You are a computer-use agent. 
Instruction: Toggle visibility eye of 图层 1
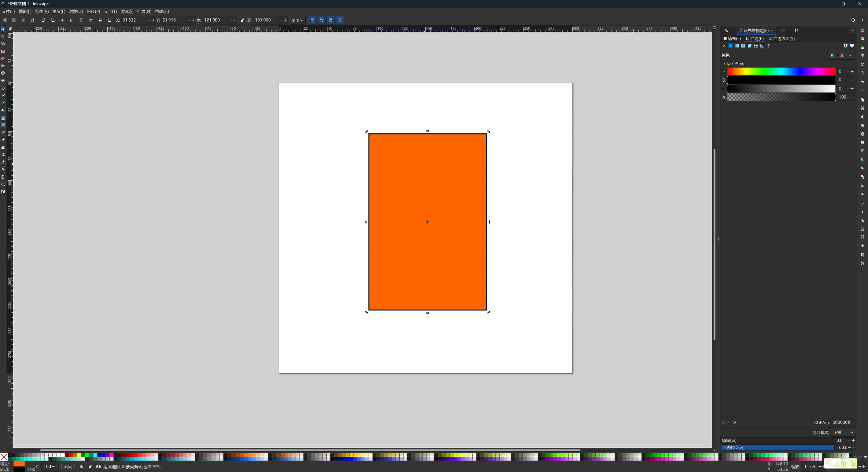[x=82, y=467]
